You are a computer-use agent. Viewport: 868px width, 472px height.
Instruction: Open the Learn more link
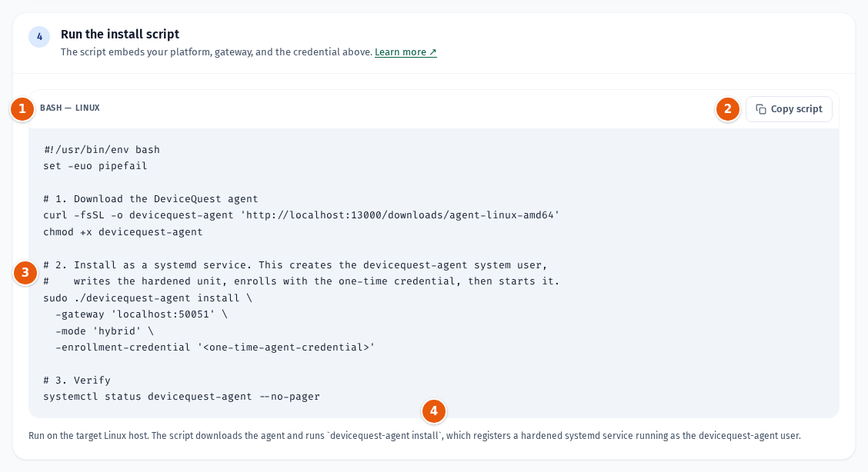[x=406, y=52]
